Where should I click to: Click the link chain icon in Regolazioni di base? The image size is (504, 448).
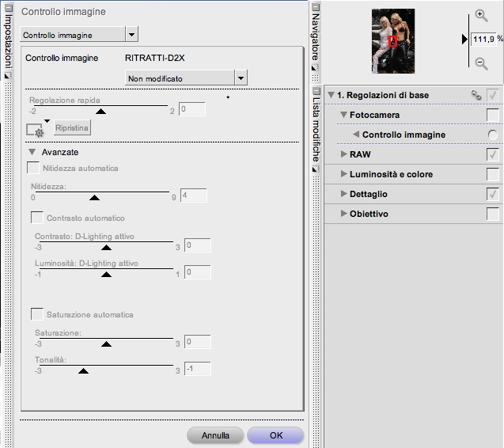pyautogui.click(x=476, y=95)
